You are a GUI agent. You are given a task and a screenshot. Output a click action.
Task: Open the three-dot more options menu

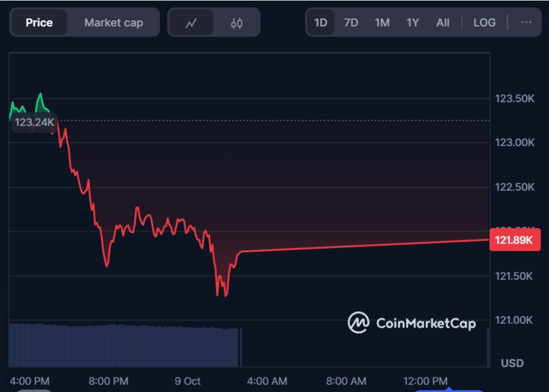(x=526, y=23)
